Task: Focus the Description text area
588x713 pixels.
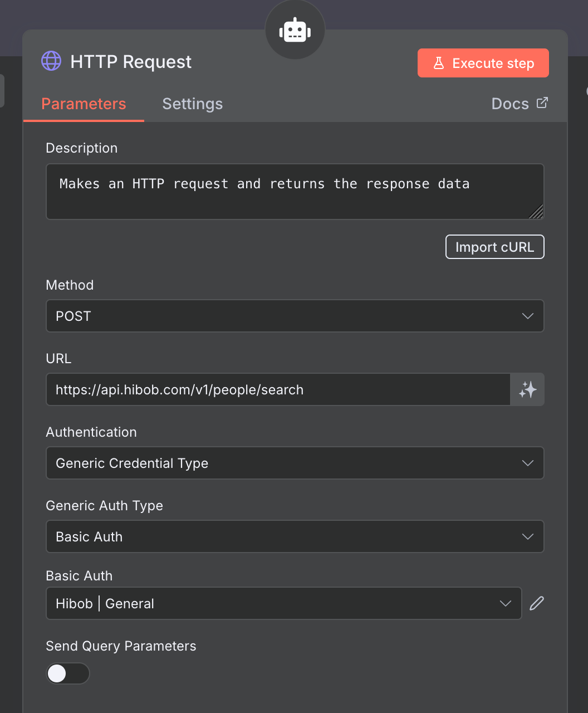Action: click(x=295, y=192)
